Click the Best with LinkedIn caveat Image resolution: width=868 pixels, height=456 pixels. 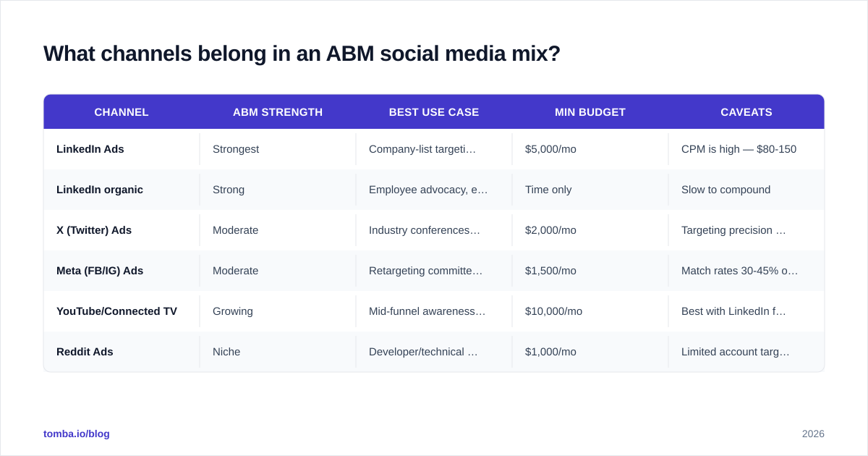tap(733, 311)
